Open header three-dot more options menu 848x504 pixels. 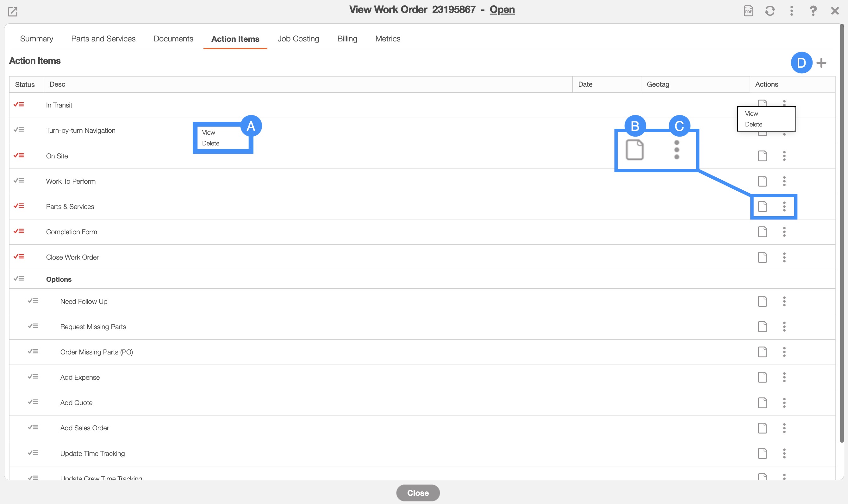click(791, 11)
